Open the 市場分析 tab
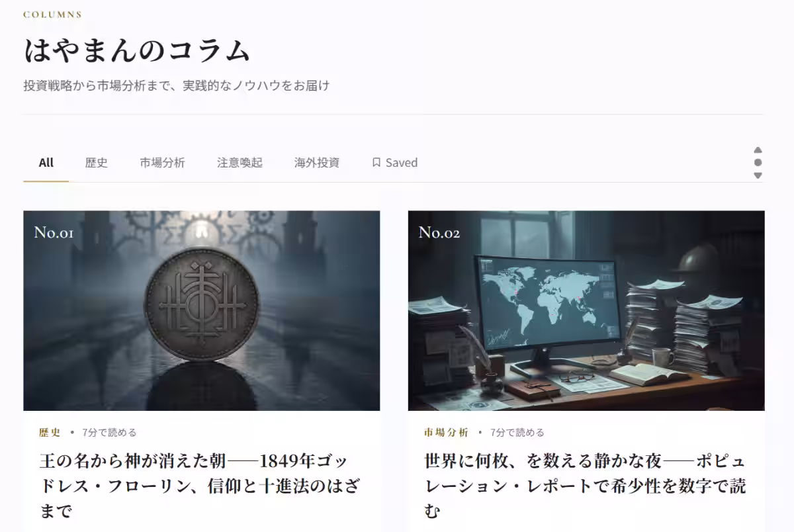The width and height of the screenshot is (794, 532). coord(162,163)
